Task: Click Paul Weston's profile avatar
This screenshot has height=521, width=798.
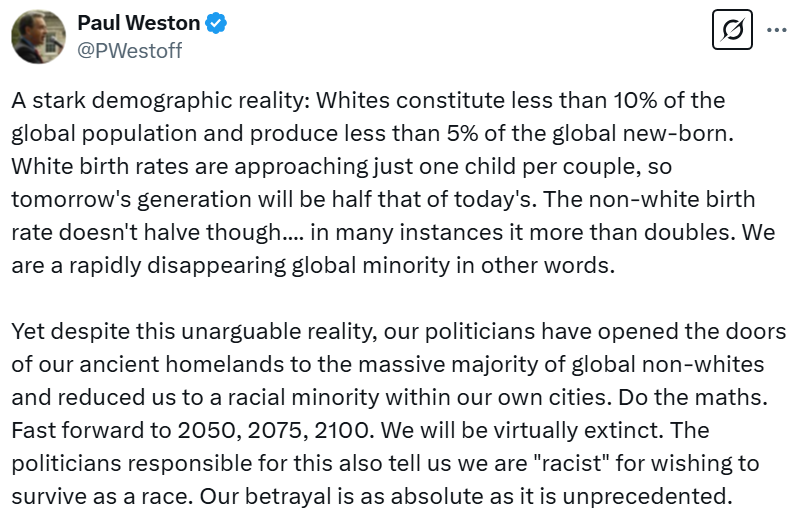Action: 38,36
